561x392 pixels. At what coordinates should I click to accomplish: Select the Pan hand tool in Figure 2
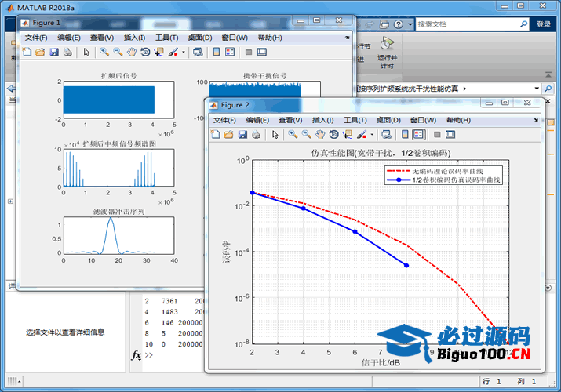[320, 135]
